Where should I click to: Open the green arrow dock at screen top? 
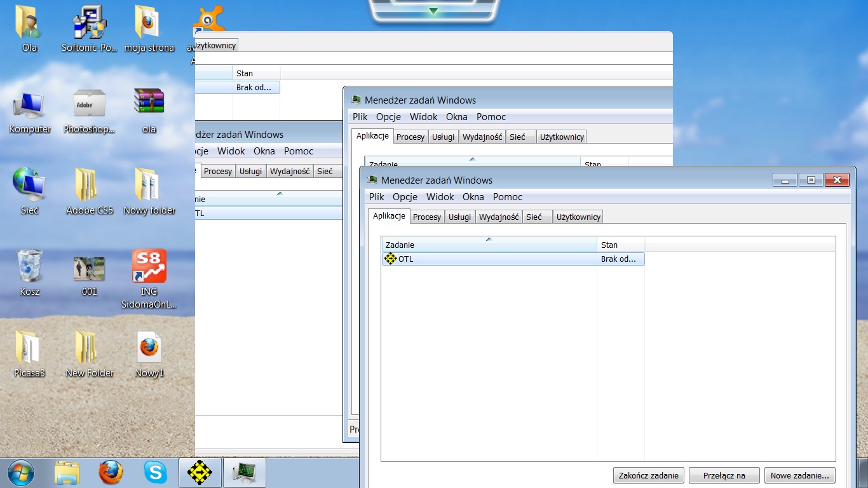point(433,11)
